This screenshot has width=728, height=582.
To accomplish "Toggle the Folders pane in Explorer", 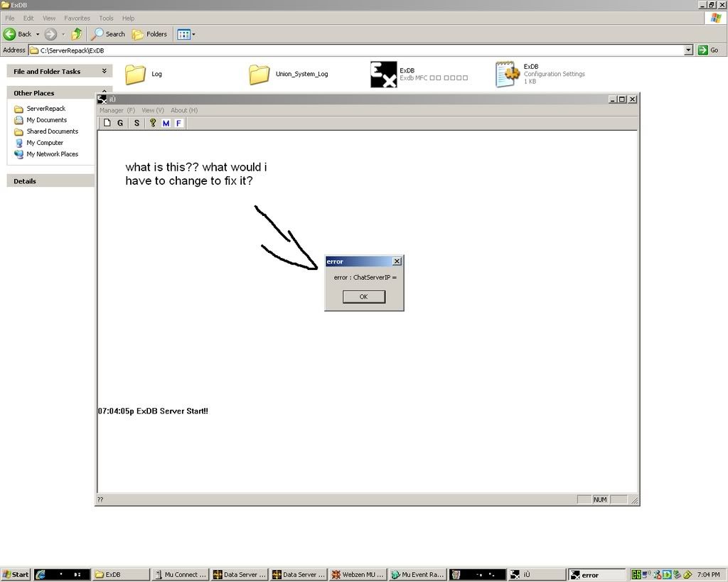I will pyautogui.click(x=150, y=34).
